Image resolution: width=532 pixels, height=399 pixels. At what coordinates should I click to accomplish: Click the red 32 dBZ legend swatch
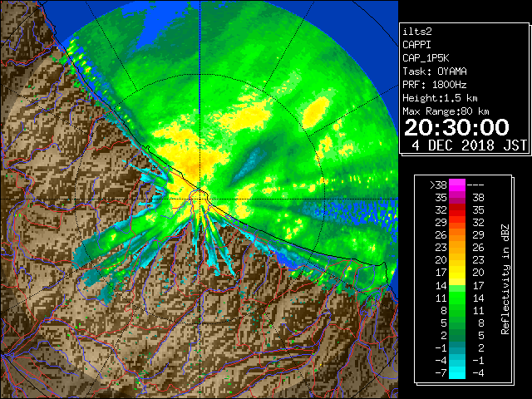coord(457,210)
